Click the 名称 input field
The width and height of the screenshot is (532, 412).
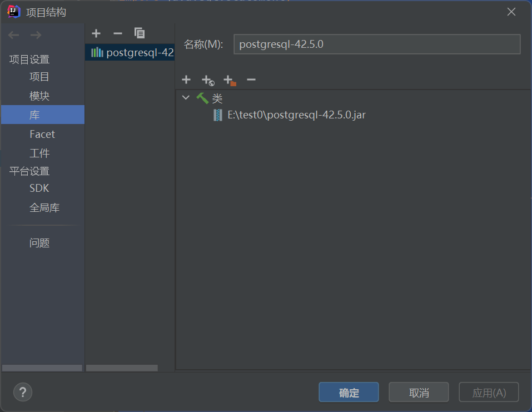(x=377, y=44)
